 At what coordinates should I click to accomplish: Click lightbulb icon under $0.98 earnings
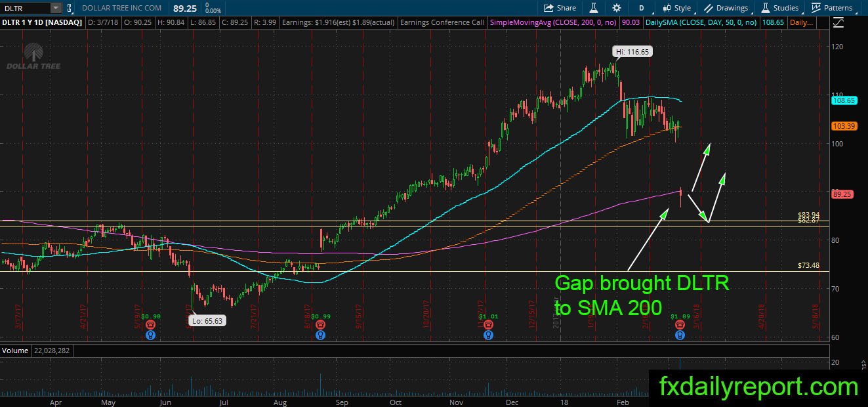coord(151,334)
